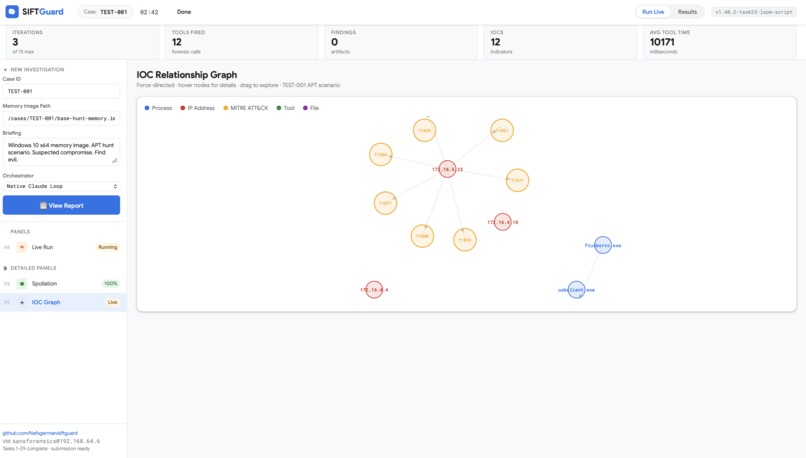Focus the Briefing text area
Screen dimensions: 806x458
tap(61, 152)
